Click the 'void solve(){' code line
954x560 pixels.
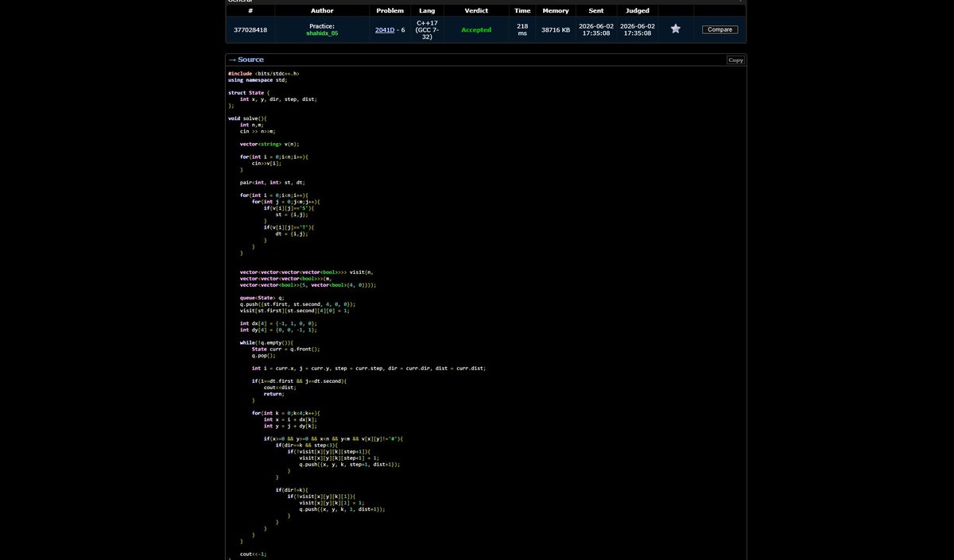247,118
